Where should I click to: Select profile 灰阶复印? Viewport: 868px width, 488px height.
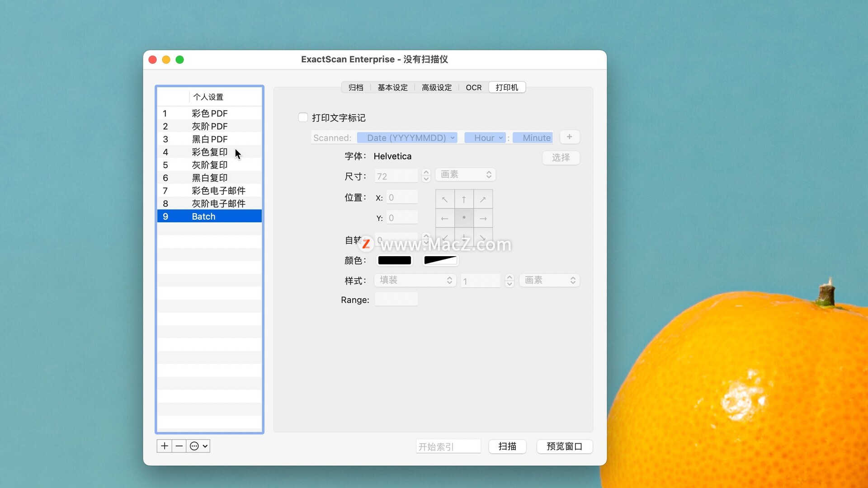[x=210, y=165]
